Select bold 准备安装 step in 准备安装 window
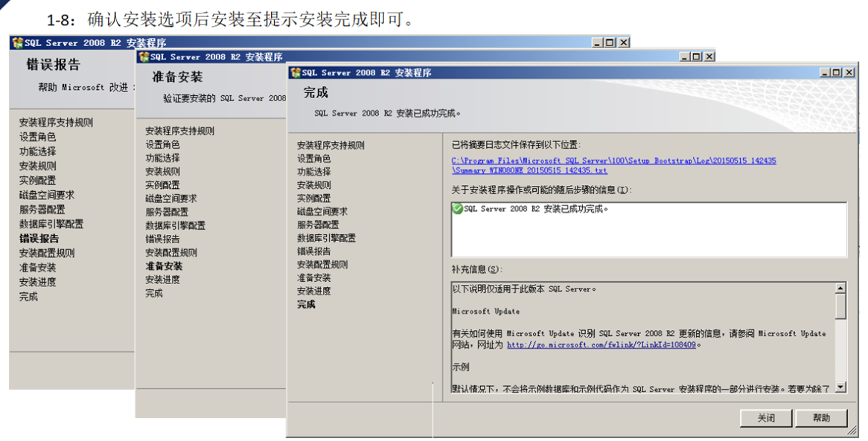The image size is (868, 441). coord(164,266)
